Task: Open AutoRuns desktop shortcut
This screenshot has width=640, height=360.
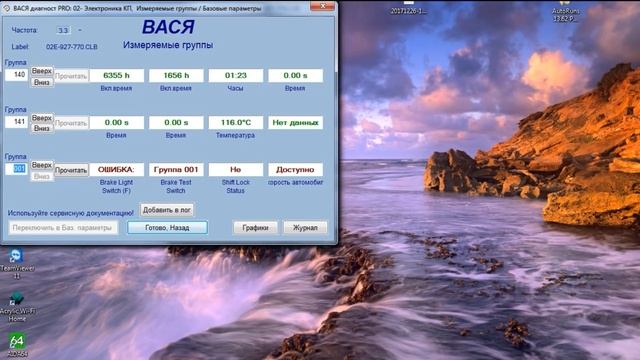Action: point(565,12)
